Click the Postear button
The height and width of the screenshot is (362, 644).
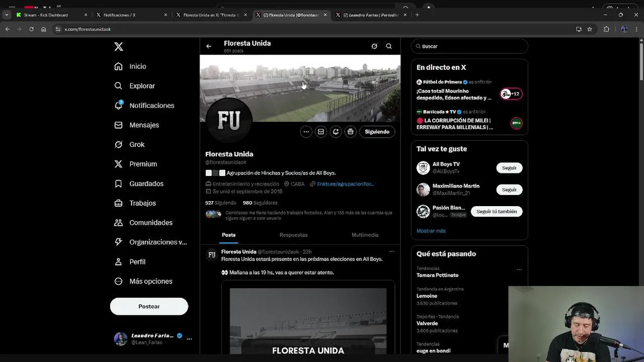click(x=149, y=306)
